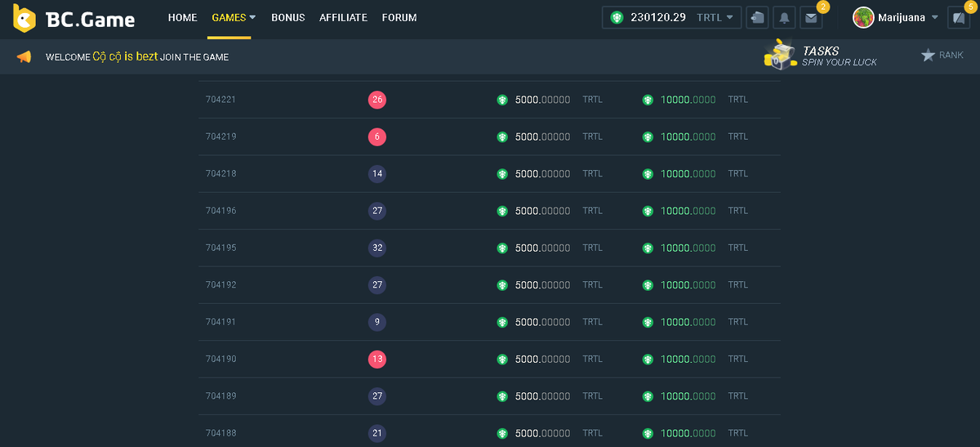980x447 pixels.
Task: Open the mail inbox envelope icon
Action: point(810,17)
